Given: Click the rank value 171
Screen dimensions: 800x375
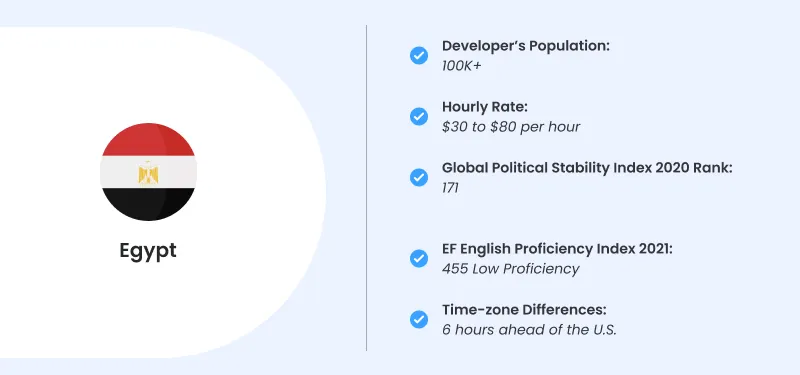Looking at the screenshot, I should tap(450, 188).
